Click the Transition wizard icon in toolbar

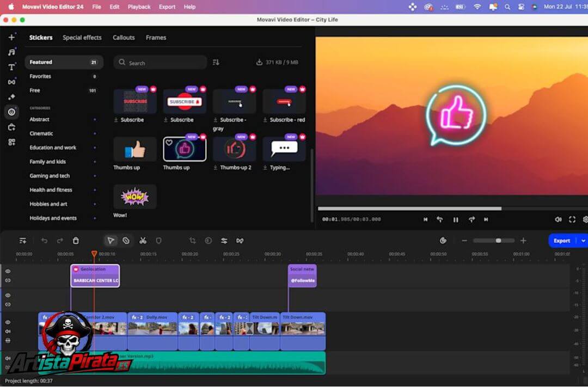tap(240, 241)
